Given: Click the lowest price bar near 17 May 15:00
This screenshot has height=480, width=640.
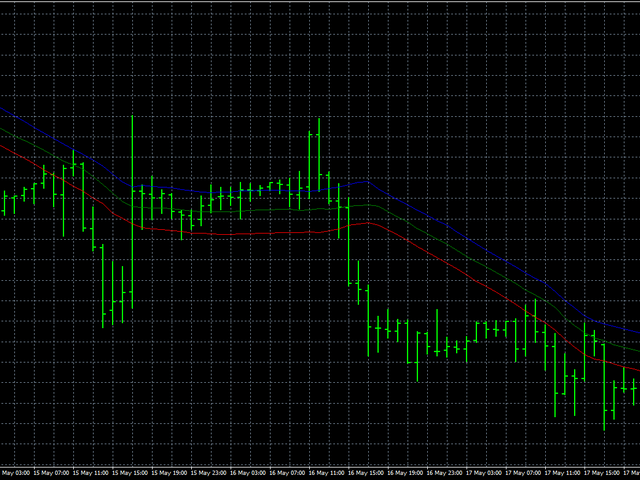Looking at the screenshot, I should [604, 387].
